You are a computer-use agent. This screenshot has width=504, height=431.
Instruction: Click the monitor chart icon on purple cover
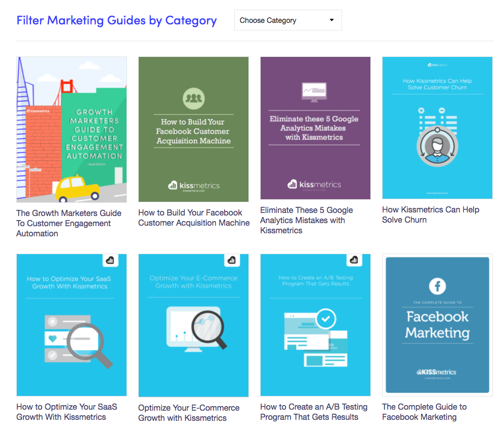tap(314, 91)
